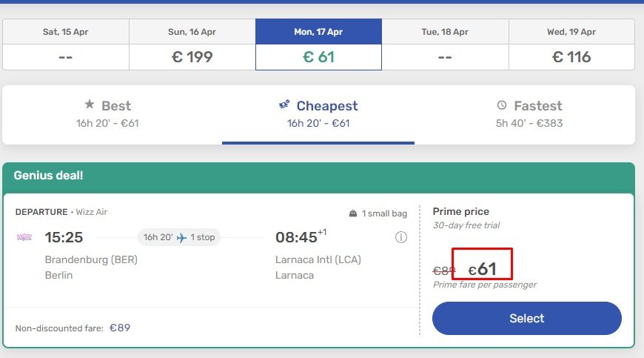Click the Genius deal! banner

pos(49,176)
